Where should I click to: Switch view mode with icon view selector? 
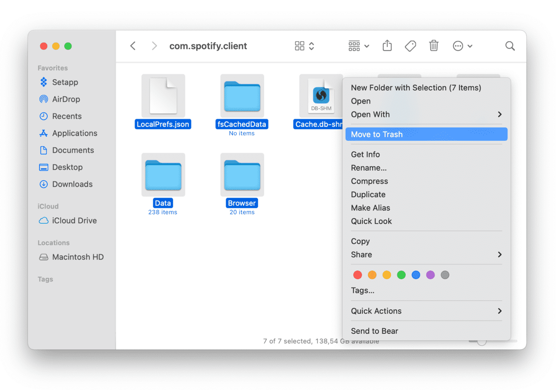pos(304,46)
